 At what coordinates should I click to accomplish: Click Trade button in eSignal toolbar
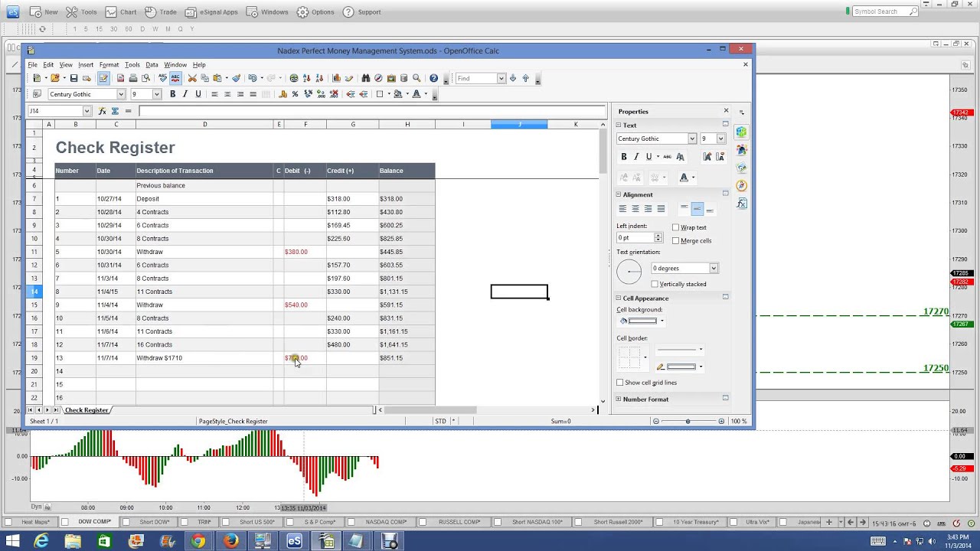tap(160, 11)
